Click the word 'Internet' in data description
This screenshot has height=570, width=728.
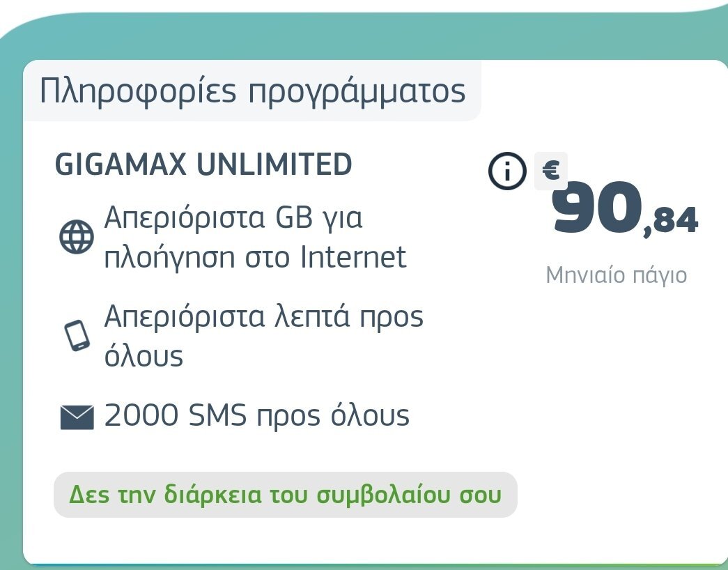coord(354,257)
